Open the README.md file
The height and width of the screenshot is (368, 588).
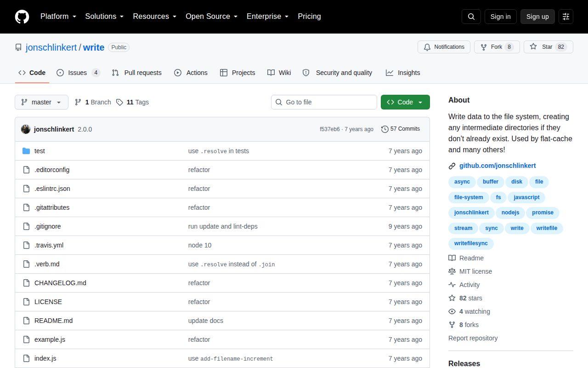[53, 321]
